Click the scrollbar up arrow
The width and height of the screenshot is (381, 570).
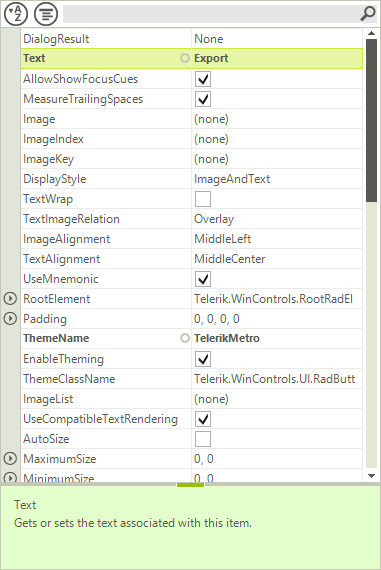click(371, 33)
